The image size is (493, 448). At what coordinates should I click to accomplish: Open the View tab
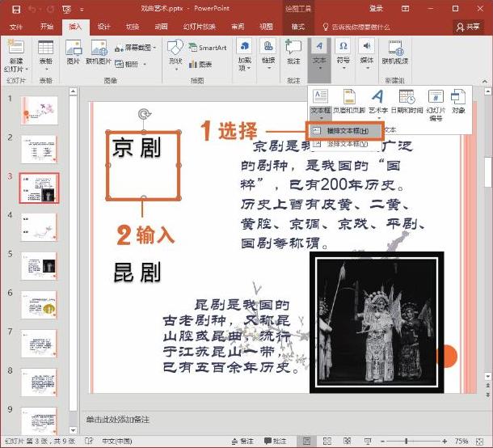[266, 27]
